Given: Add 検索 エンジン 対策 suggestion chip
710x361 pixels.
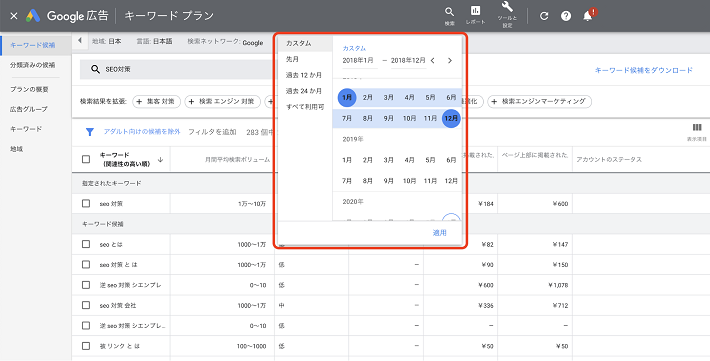Looking at the screenshot, I should pos(222,101).
